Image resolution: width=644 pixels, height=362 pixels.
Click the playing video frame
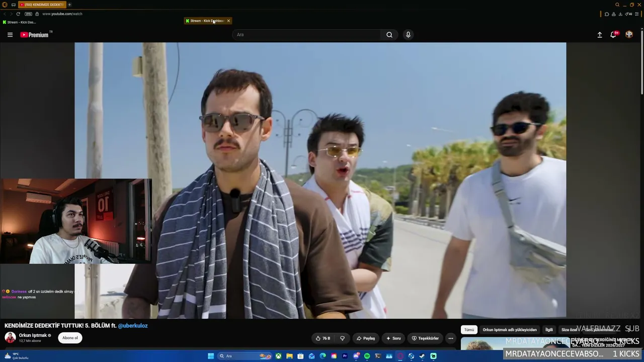(x=320, y=180)
